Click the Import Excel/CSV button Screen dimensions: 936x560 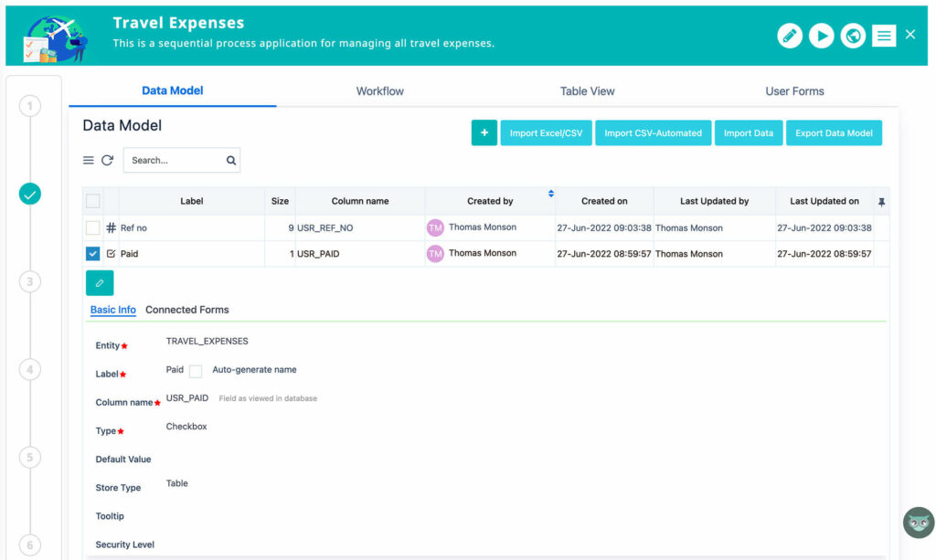click(546, 133)
